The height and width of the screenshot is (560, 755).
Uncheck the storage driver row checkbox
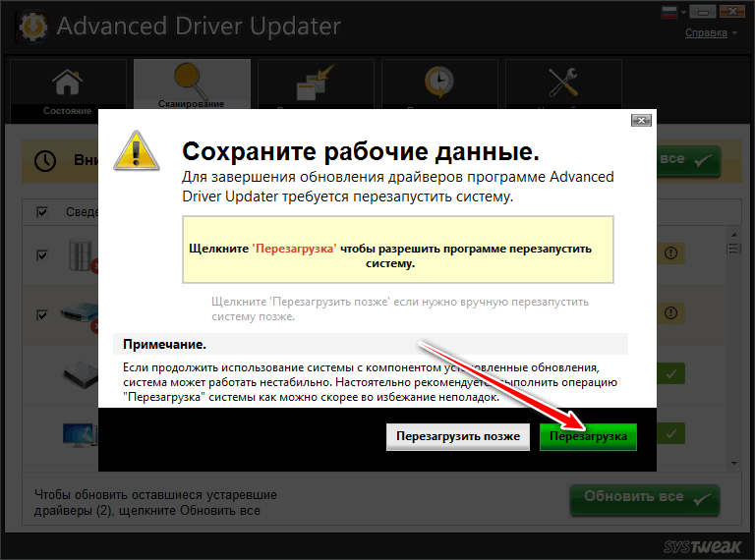pos(42,255)
